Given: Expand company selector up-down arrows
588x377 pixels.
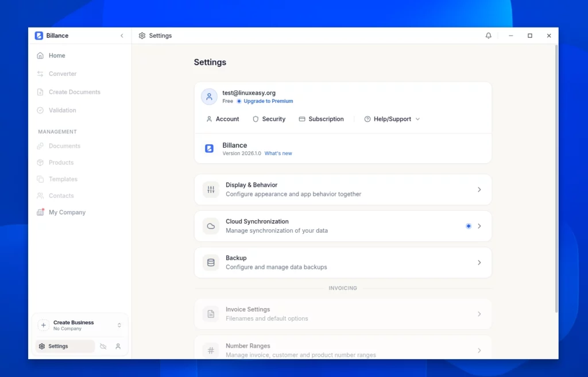Looking at the screenshot, I should (x=119, y=325).
